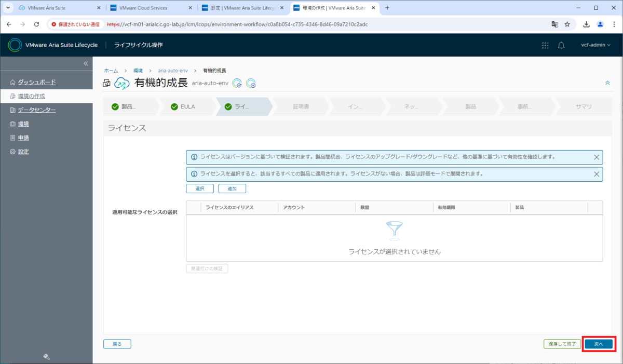Click the second round product icon after aria-auto-env
This screenshot has width=623, height=364.
[251, 83]
